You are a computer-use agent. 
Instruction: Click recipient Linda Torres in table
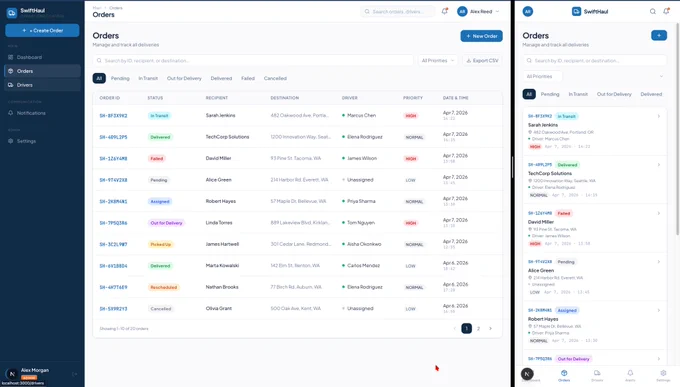(x=219, y=223)
